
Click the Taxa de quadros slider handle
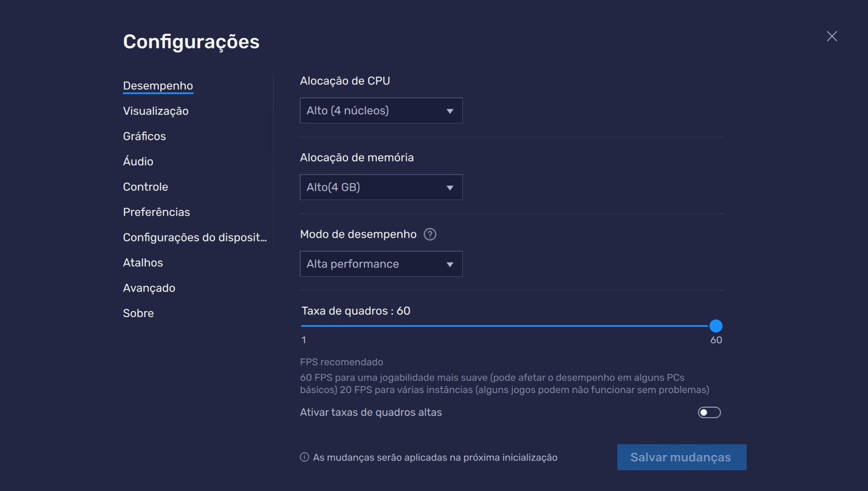(716, 326)
